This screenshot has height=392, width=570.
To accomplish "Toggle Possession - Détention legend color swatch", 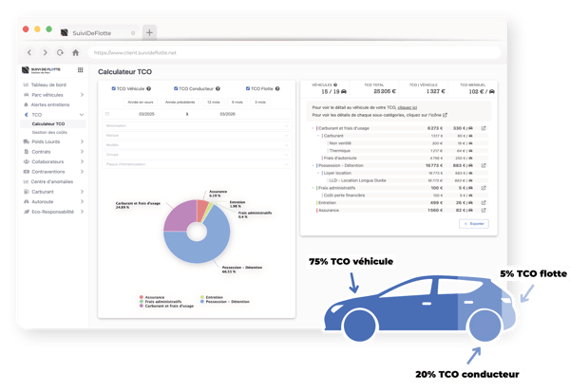I will (201, 302).
